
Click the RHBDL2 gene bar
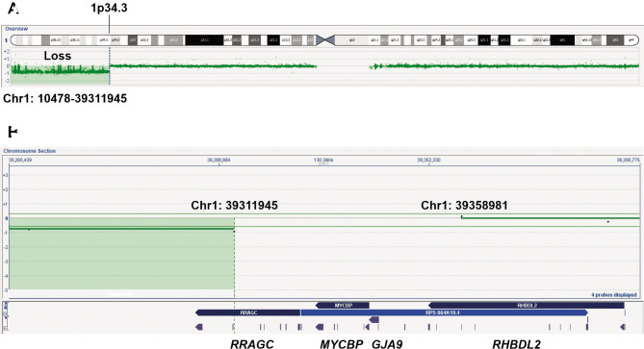[x=527, y=305]
